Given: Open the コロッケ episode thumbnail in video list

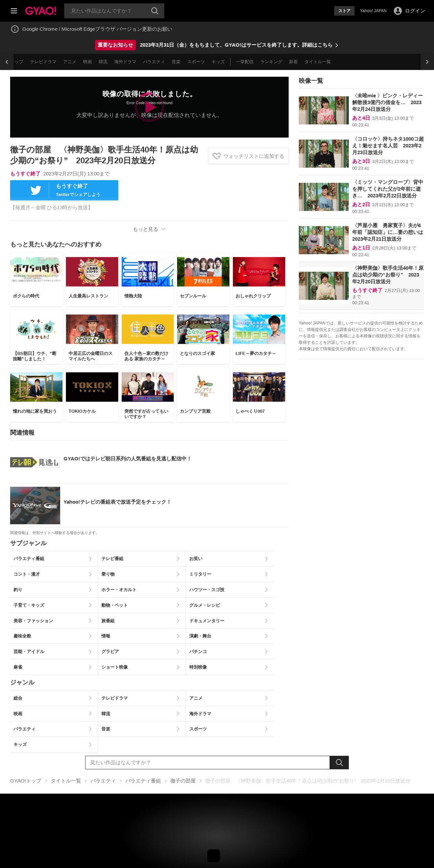Looking at the screenshot, I should coord(324,153).
